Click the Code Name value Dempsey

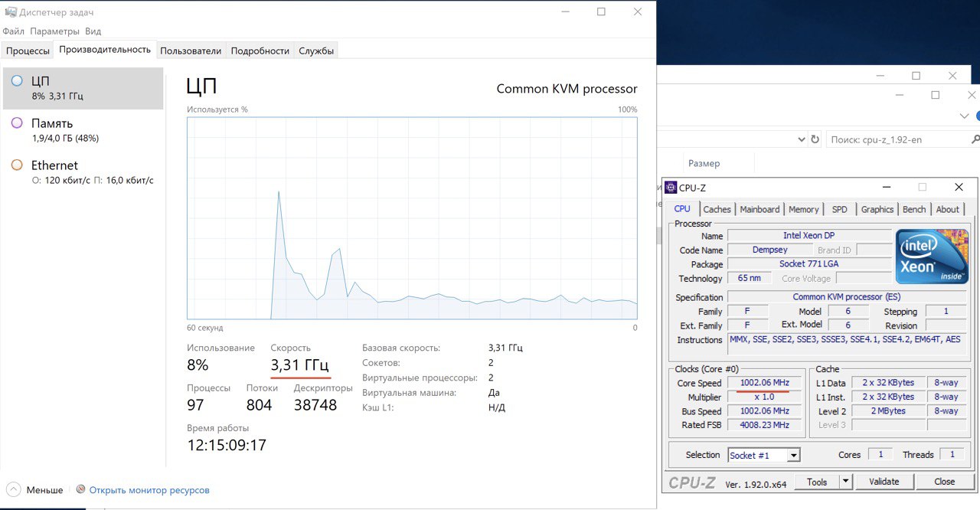click(769, 250)
